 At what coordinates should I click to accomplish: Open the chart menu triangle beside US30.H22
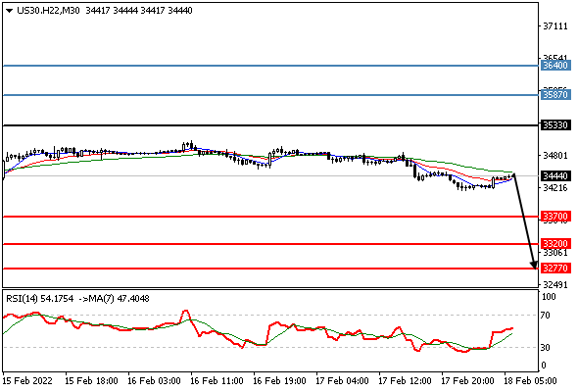tap(9, 11)
